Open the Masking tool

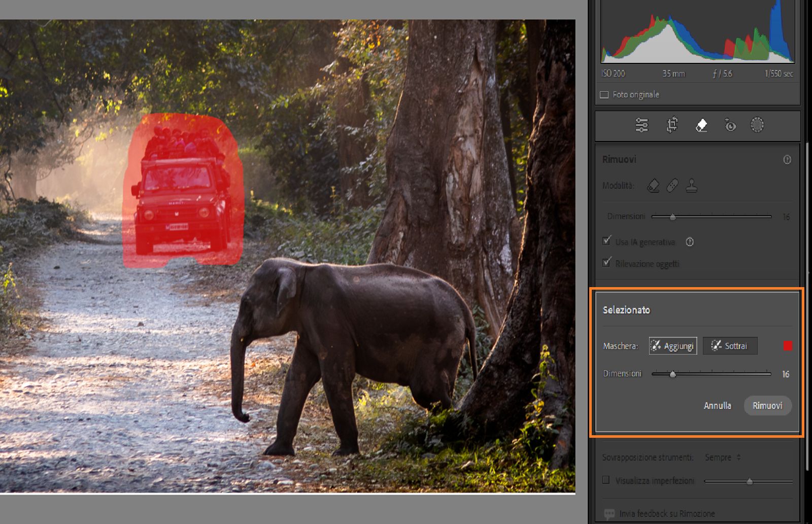coord(757,125)
